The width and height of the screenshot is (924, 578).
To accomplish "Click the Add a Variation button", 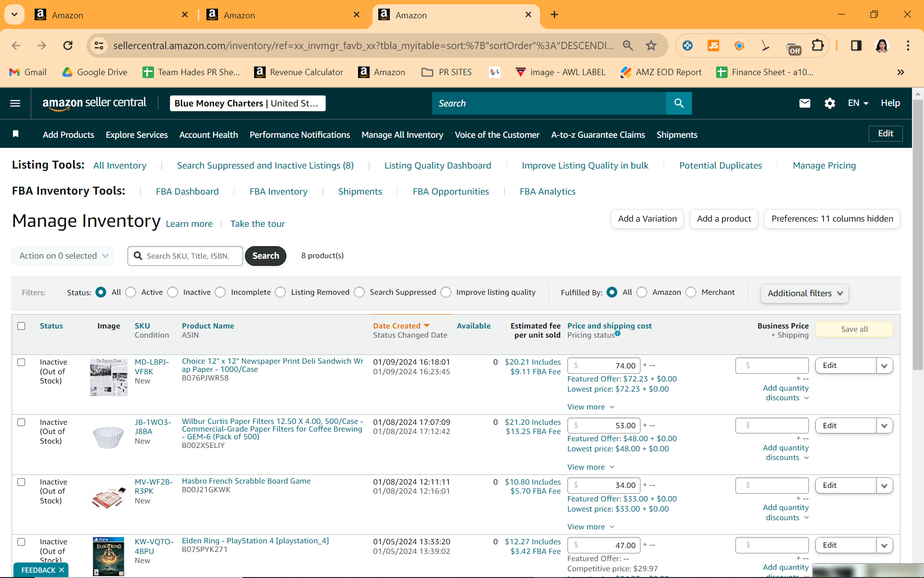I will tap(647, 219).
